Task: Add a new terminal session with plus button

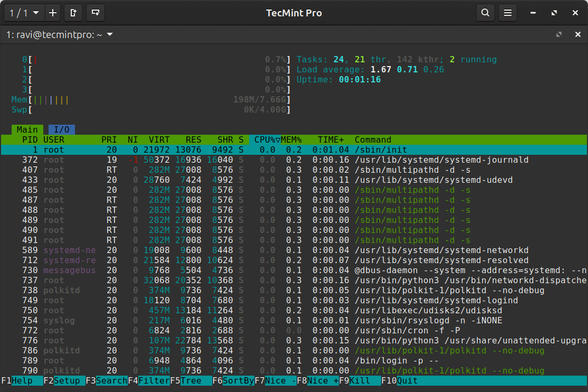Action: coord(53,13)
